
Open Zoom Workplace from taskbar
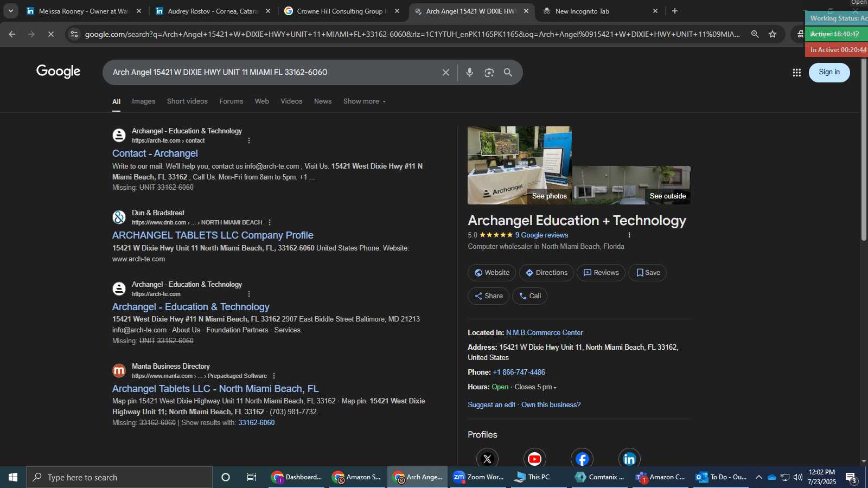(478, 477)
